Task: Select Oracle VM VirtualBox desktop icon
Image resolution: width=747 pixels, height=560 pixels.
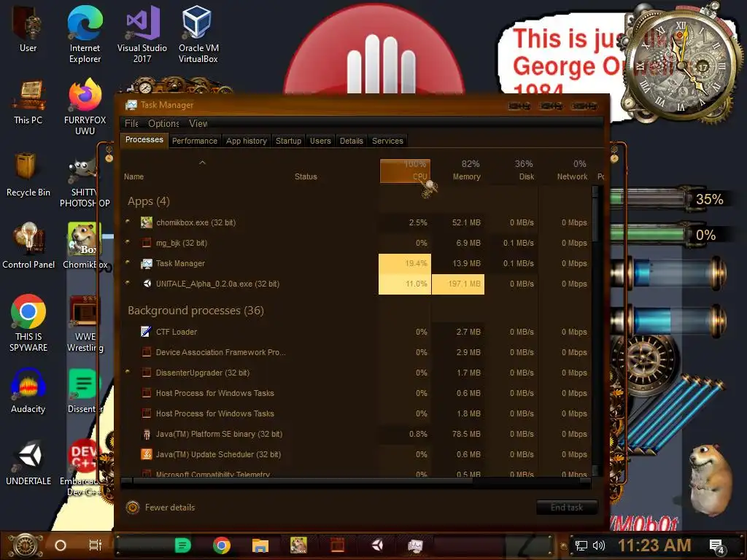Action: [x=198, y=34]
